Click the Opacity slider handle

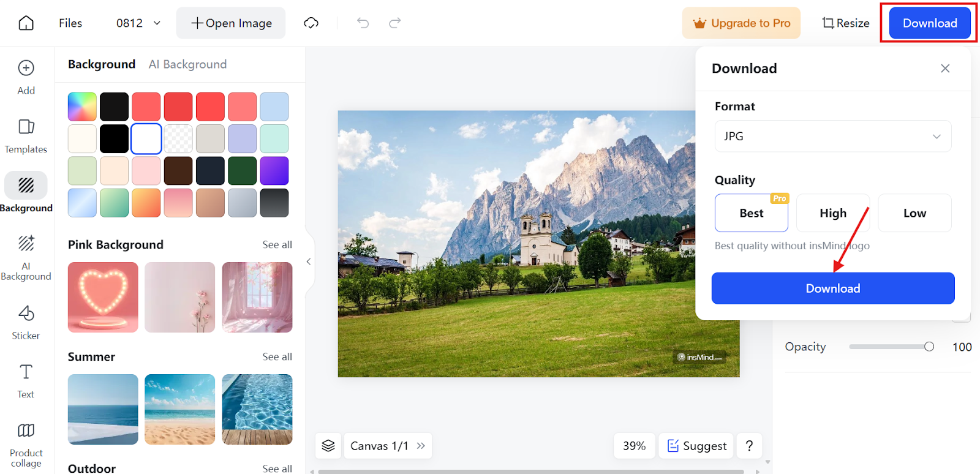point(929,347)
